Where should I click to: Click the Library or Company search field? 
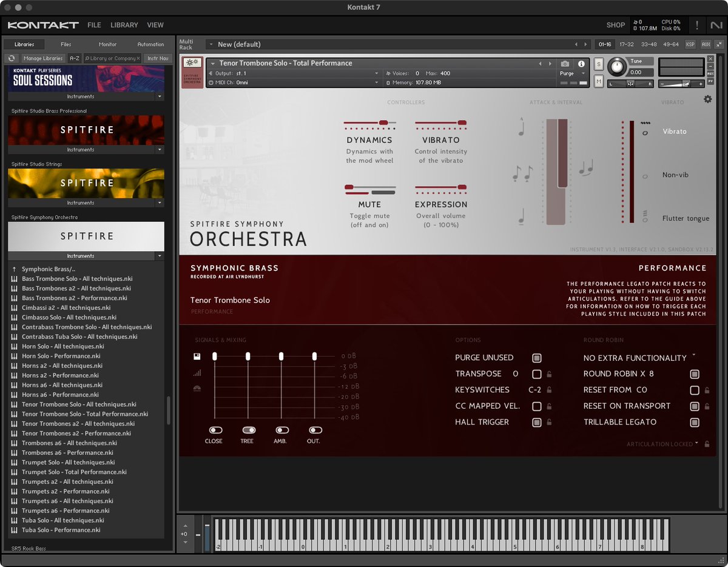[x=112, y=58]
